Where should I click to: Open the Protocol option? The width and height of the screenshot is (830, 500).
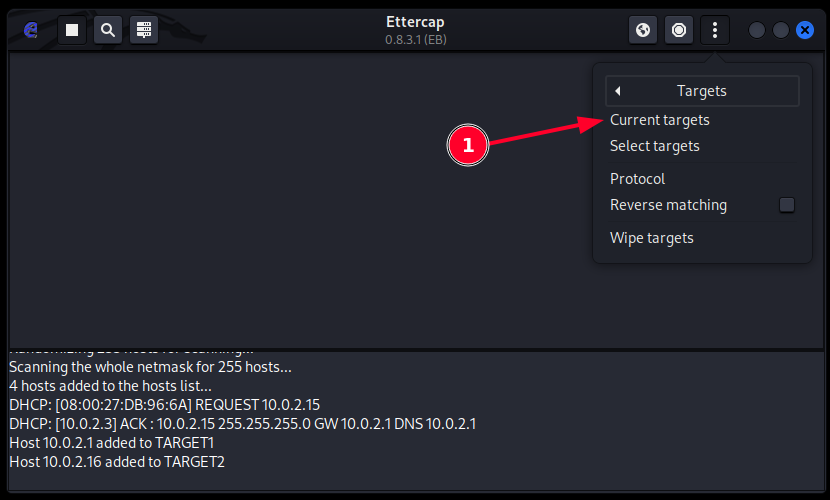[638, 179]
